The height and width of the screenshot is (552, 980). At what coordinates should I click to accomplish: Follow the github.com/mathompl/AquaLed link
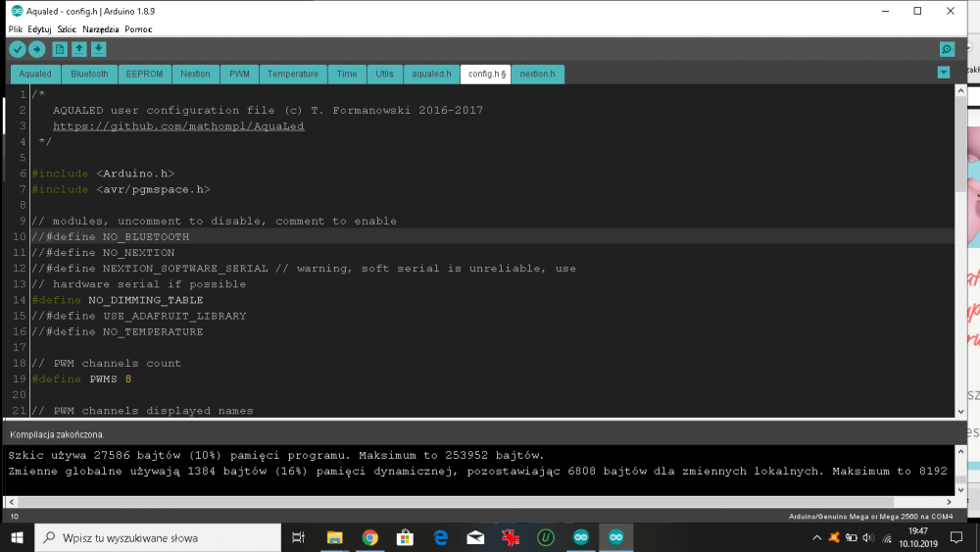pos(178,126)
